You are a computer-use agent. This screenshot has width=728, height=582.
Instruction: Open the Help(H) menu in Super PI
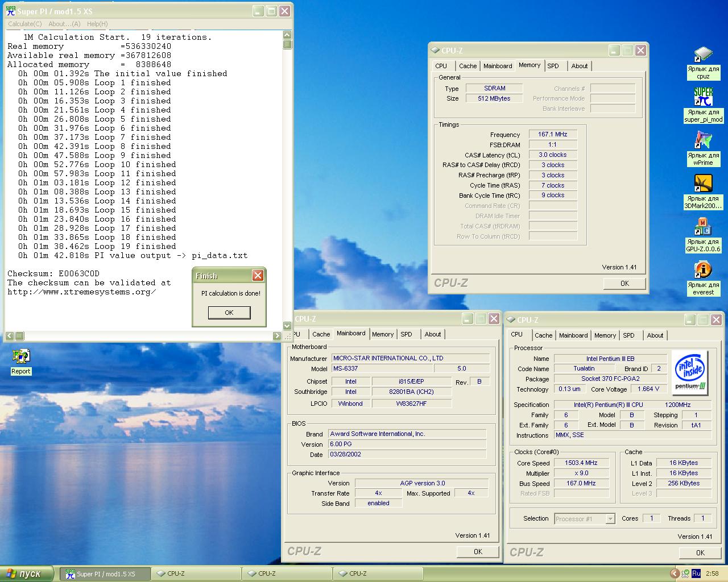pos(97,24)
